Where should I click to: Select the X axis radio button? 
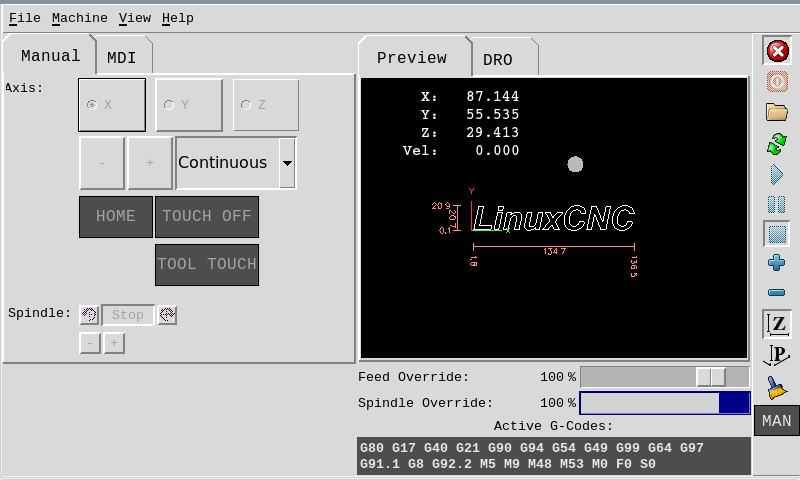point(112,105)
